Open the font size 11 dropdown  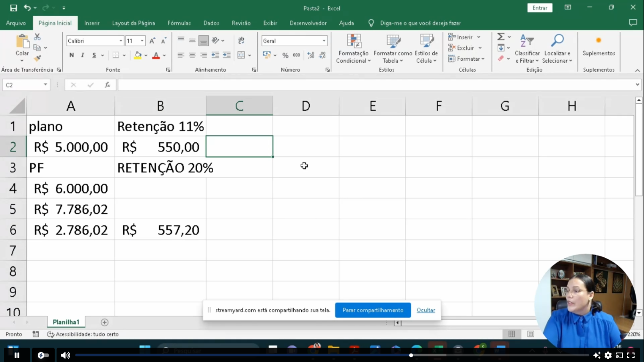click(142, 41)
